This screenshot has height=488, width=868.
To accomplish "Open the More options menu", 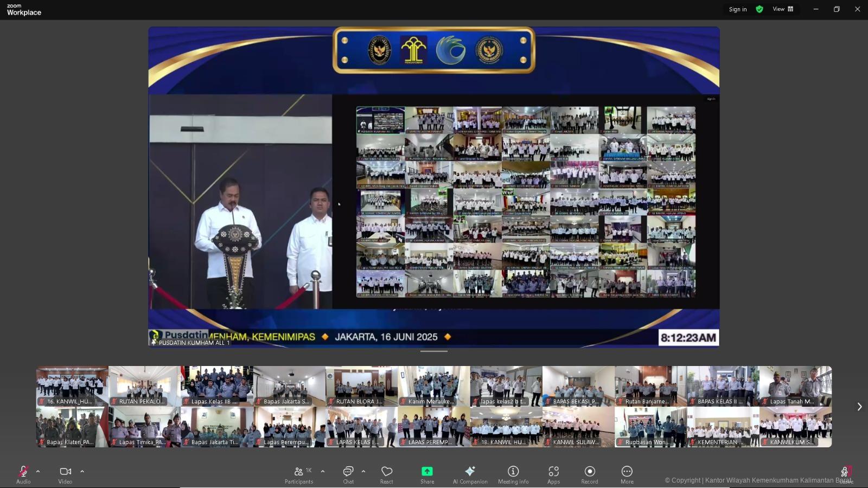I will [627, 474].
